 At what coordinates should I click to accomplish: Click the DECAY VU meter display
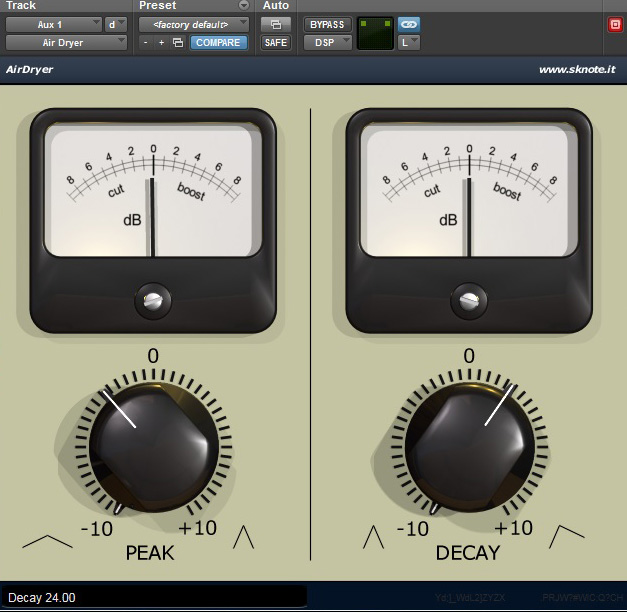point(468,190)
